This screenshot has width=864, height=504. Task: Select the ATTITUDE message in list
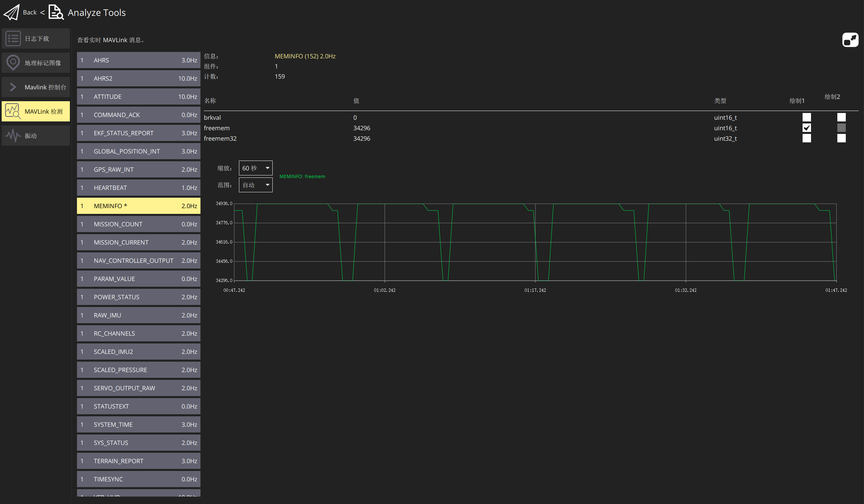coord(138,96)
